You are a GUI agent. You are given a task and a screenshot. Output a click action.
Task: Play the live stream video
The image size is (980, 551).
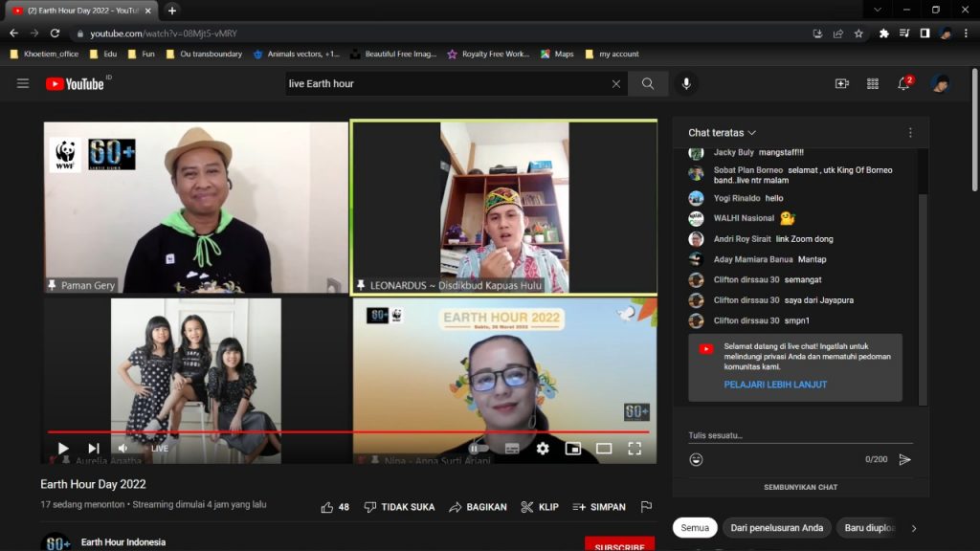point(63,448)
